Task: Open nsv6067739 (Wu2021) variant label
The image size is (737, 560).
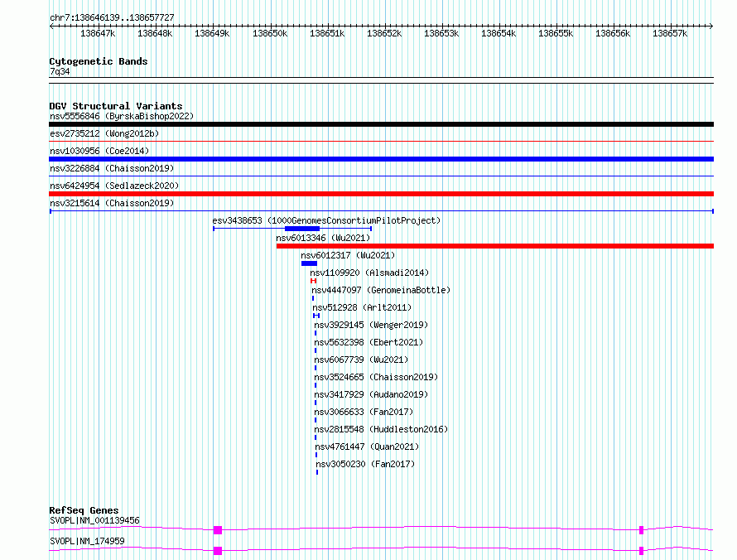Action: coord(361,360)
